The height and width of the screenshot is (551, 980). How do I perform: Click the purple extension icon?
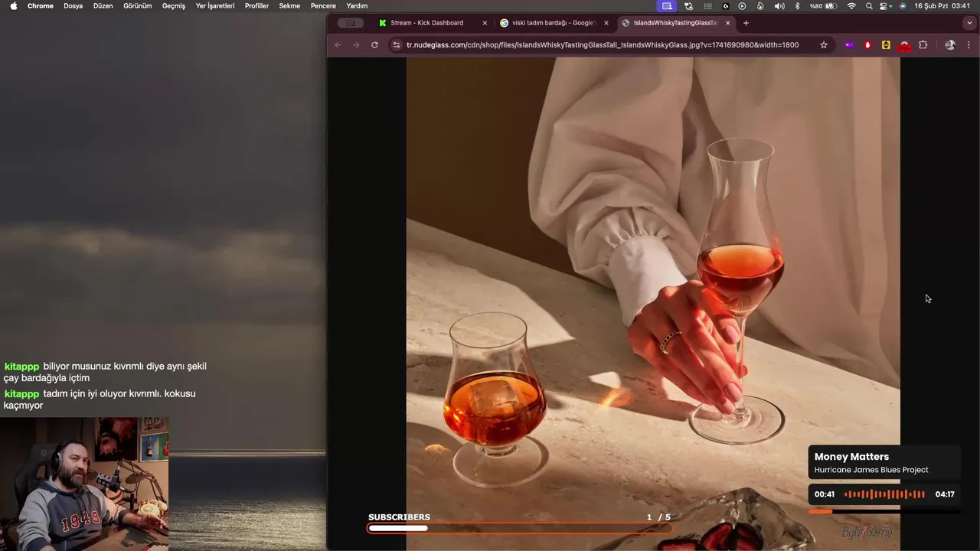point(849,45)
